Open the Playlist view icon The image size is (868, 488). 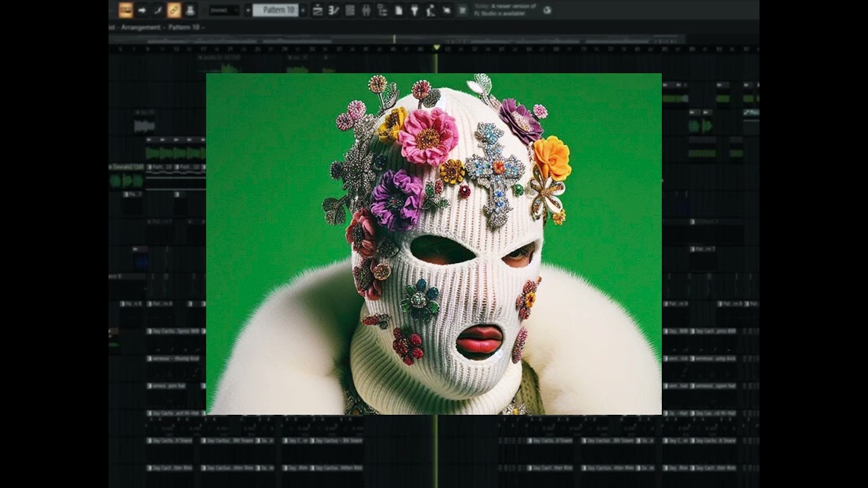click(x=318, y=10)
